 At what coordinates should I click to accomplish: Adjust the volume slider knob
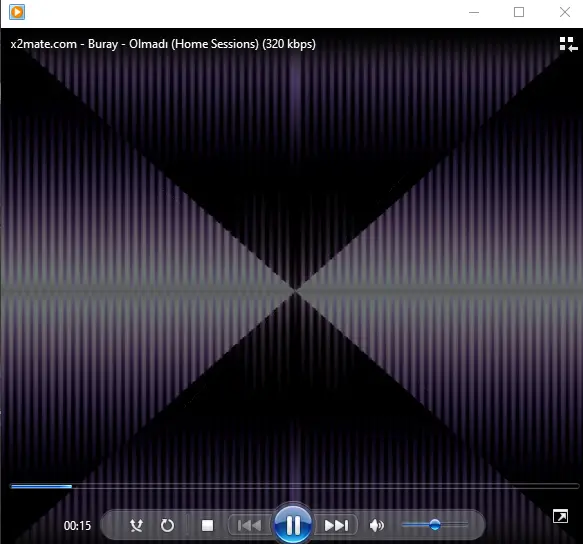click(434, 525)
